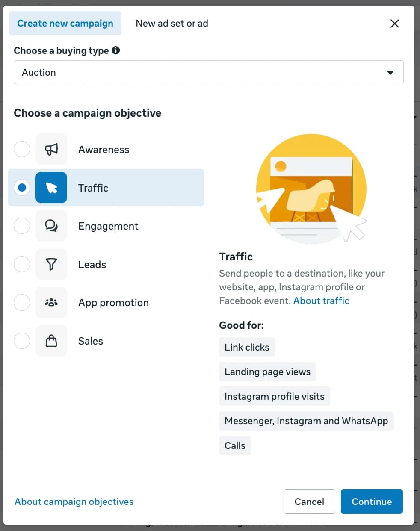Image resolution: width=420 pixels, height=531 pixels.
Task: Select the Traffic radio button
Action: [22, 187]
